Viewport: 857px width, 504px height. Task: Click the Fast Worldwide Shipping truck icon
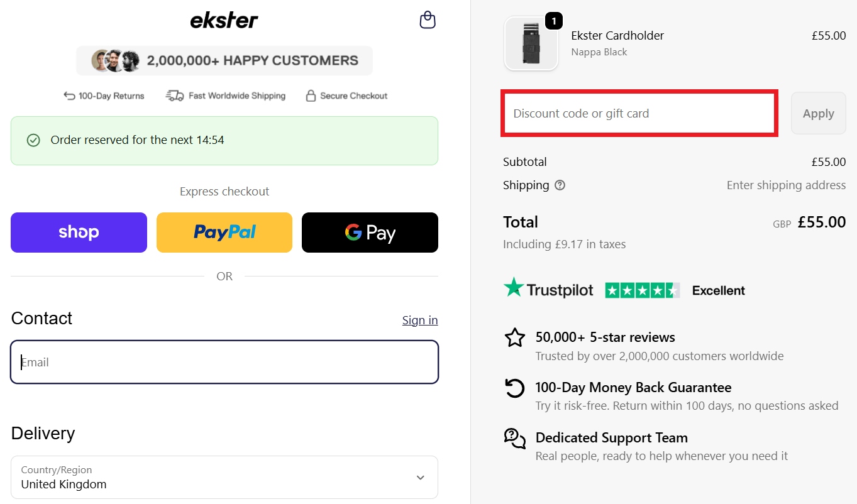[x=174, y=95]
